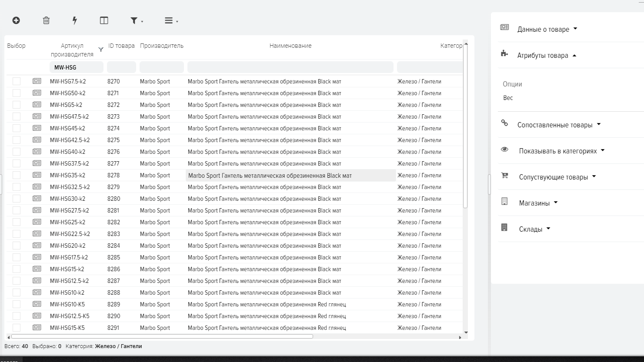644x362 pixels.
Task: Check the box for row MW-HSG35-k2
Action: click(x=17, y=175)
